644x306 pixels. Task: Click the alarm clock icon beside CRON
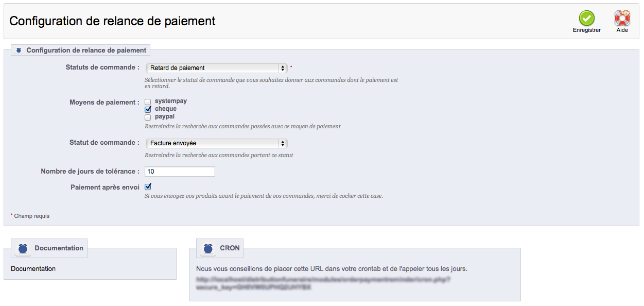click(208, 249)
